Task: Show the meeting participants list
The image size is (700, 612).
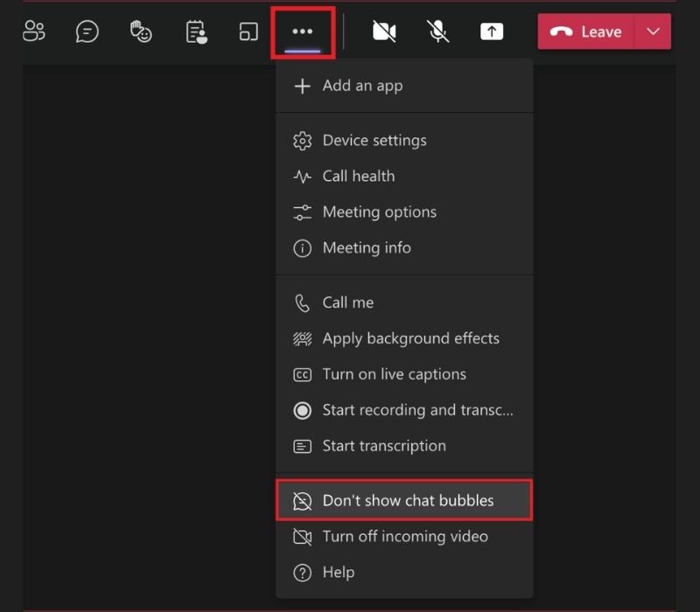Action: [35, 31]
